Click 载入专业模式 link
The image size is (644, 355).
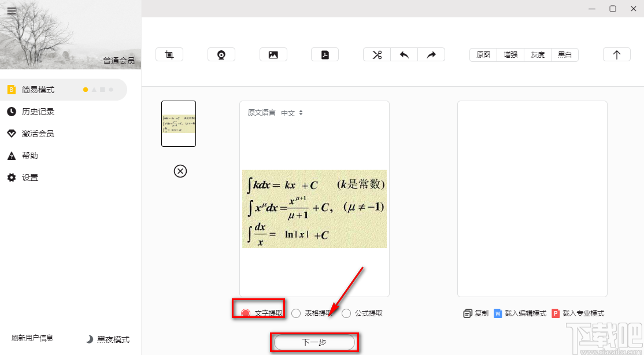click(583, 313)
